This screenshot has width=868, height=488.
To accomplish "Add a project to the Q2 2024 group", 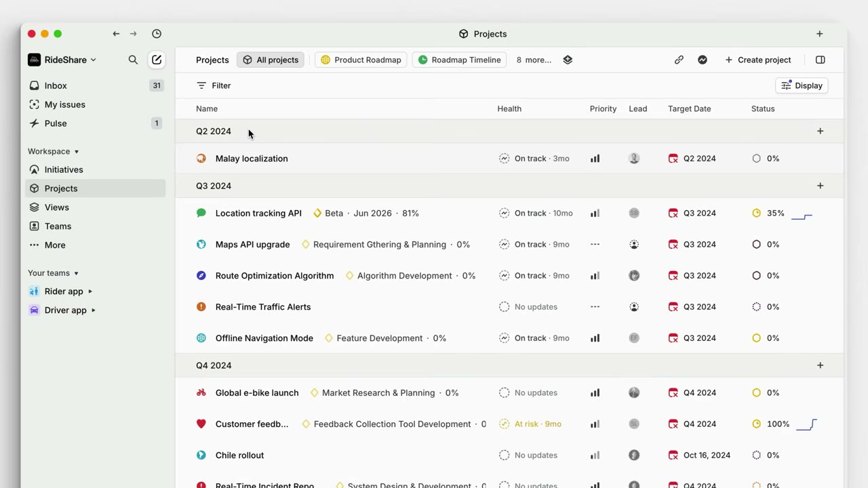I will [820, 131].
